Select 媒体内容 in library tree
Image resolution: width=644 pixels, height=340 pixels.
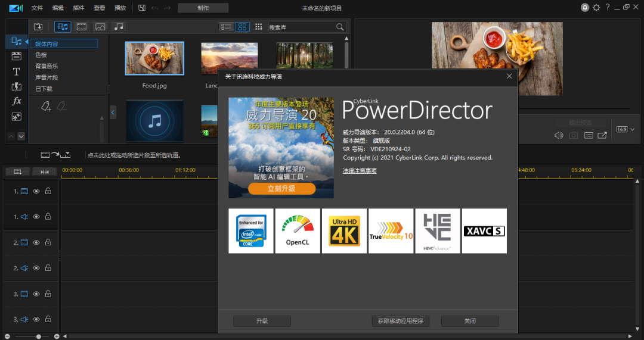pos(64,43)
